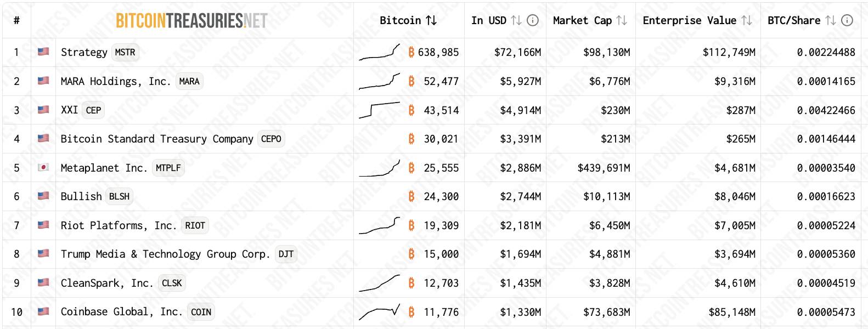The image size is (868, 329).
Task: Click the BitcoinTreasuries.net logo
Action: coord(191,21)
